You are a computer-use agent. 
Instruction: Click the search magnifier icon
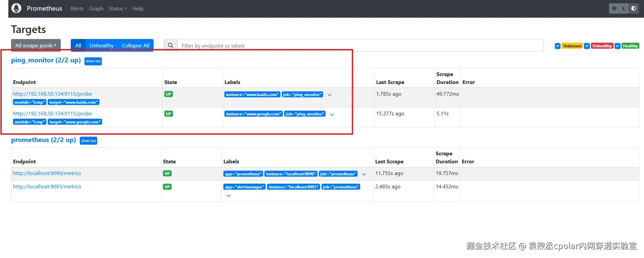tap(171, 45)
